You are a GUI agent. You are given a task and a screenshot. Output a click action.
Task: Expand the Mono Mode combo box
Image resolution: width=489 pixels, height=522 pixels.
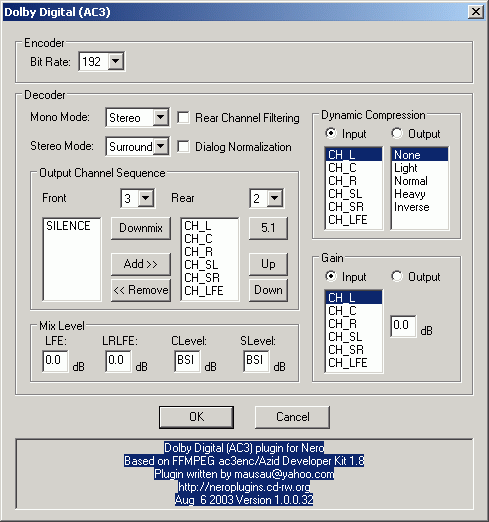160,117
